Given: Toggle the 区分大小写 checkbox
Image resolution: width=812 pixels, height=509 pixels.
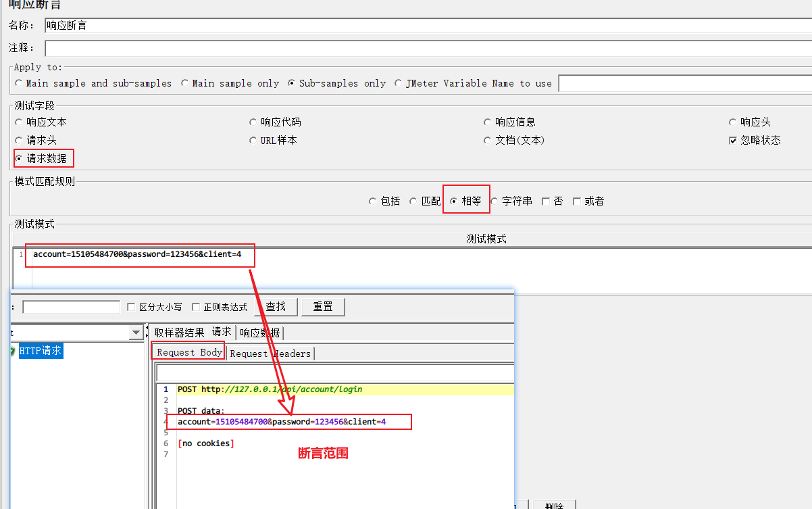Looking at the screenshot, I should pyautogui.click(x=132, y=307).
